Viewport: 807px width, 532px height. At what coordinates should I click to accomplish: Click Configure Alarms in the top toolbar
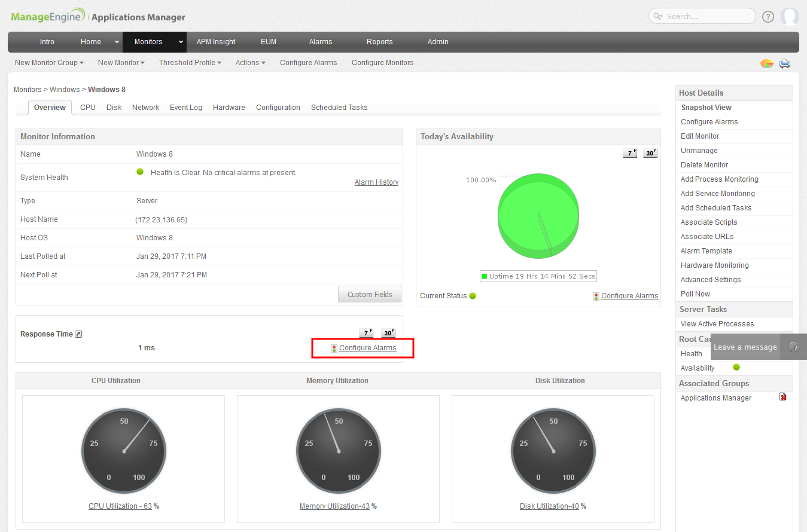click(309, 63)
